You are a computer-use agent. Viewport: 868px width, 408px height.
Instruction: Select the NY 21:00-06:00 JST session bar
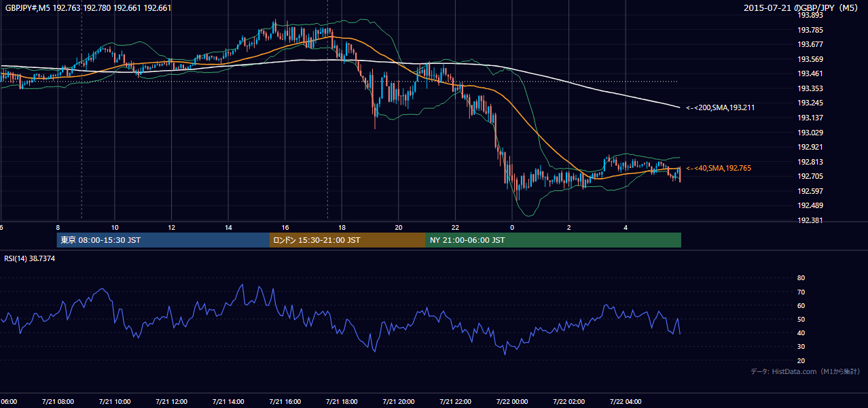554,240
